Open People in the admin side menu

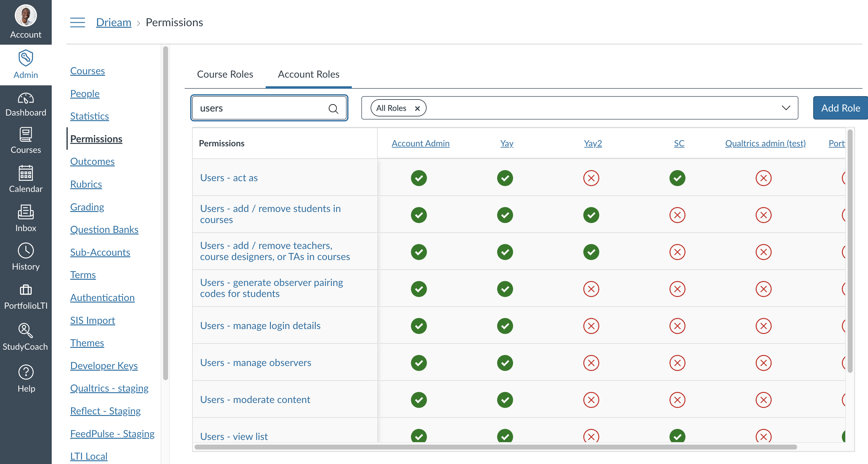[x=85, y=93]
